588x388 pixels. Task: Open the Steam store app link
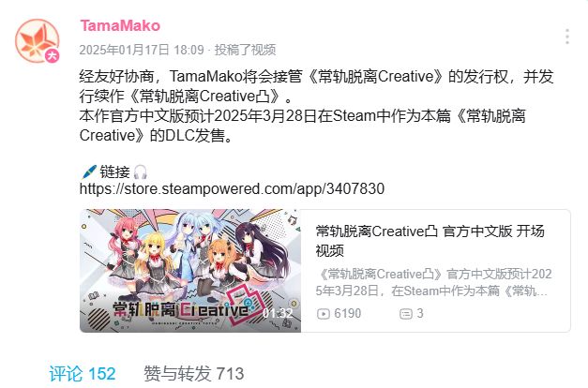click(232, 188)
